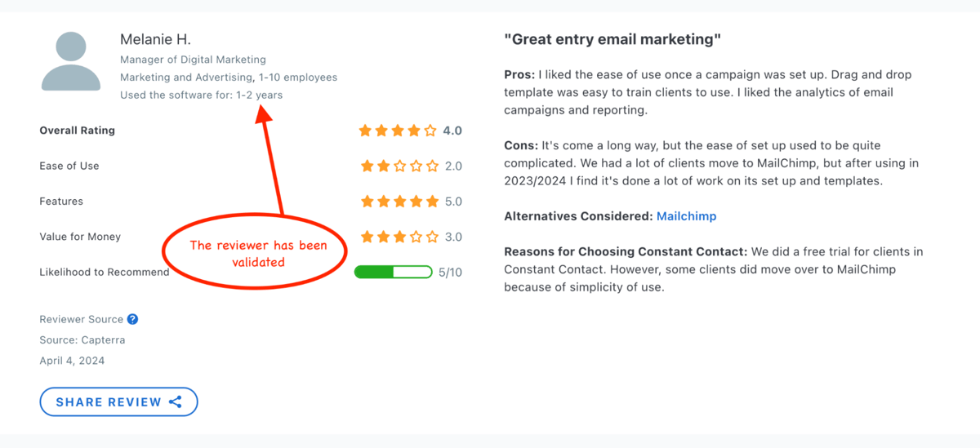
Task: Click the Overall Rating stars
Action: pos(398,131)
